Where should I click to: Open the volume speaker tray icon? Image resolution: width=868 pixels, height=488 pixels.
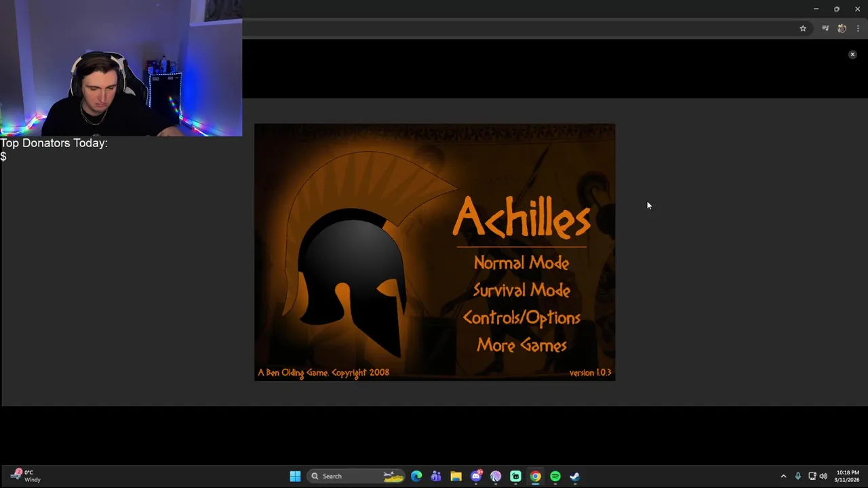[823, 476]
